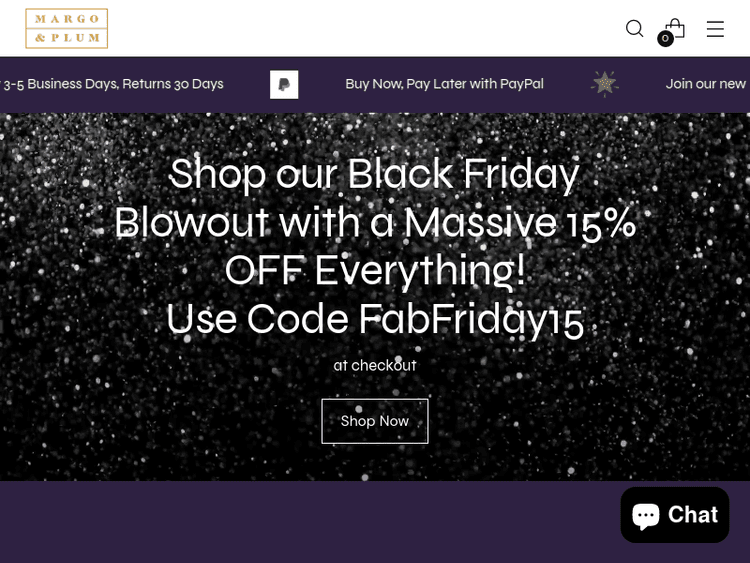Click the Margo & Plum logo
750x563 pixels.
(67, 29)
